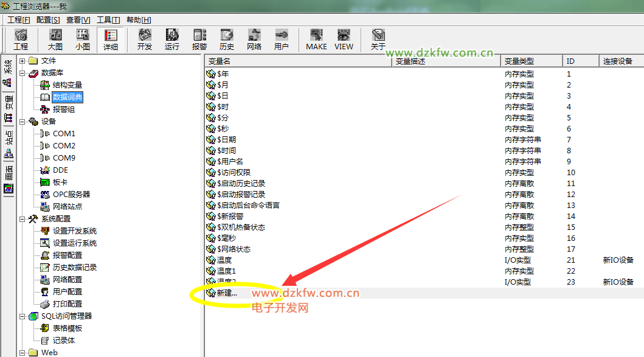644x357 pixels.
Task: Open the 配置[S] menu
Action: click(48, 20)
